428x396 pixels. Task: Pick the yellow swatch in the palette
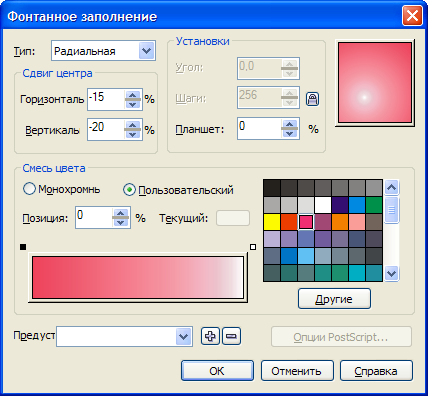[272, 222]
